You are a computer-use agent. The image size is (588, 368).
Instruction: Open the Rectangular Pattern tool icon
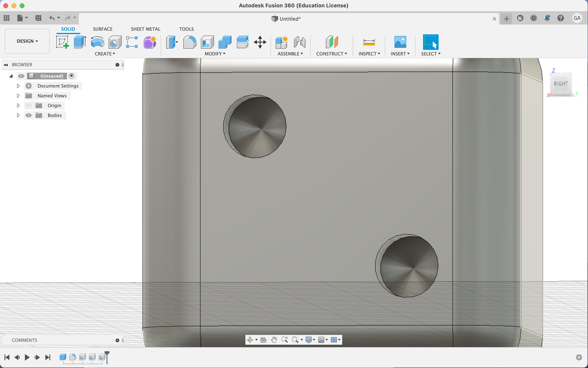(x=132, y=42)
